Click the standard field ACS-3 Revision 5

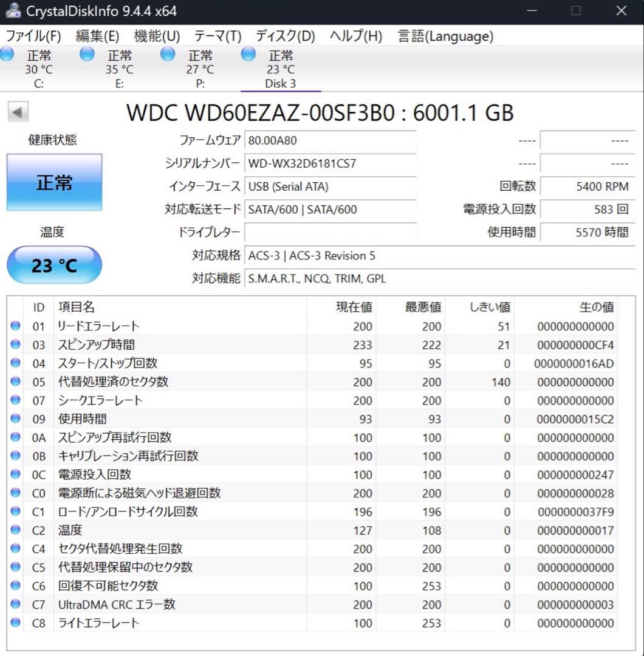tap(440, 255)
